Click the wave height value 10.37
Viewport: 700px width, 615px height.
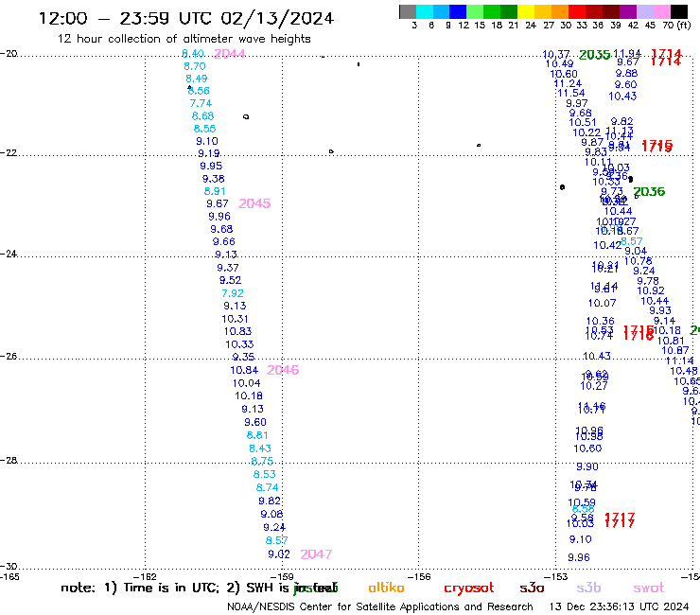coord(556,55)
